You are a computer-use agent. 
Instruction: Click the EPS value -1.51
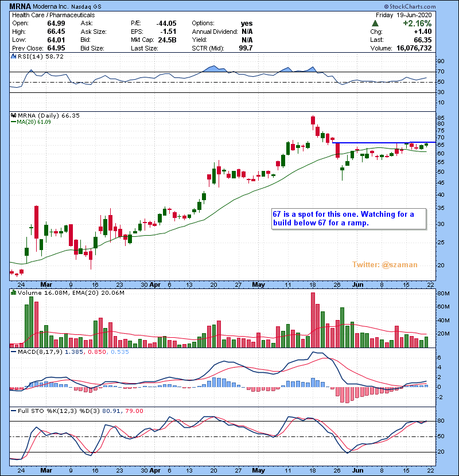(168, 32)
